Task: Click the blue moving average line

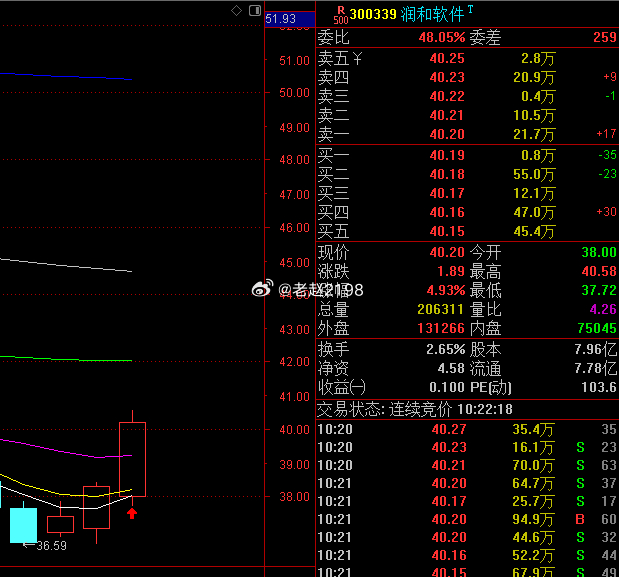Action: pos(66,76)
